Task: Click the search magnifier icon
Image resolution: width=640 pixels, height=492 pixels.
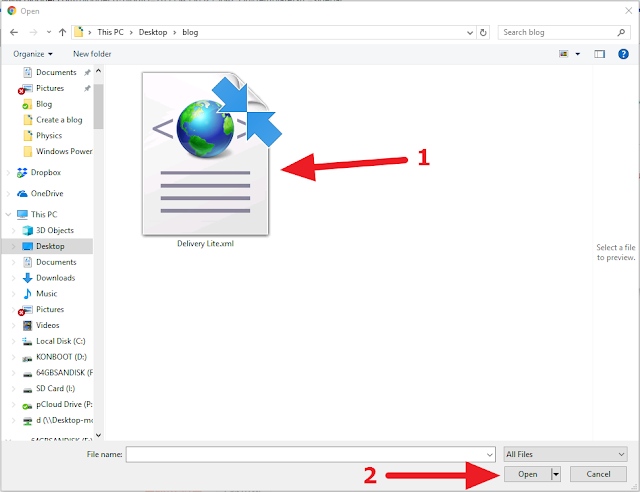Action: coord(621,32)
